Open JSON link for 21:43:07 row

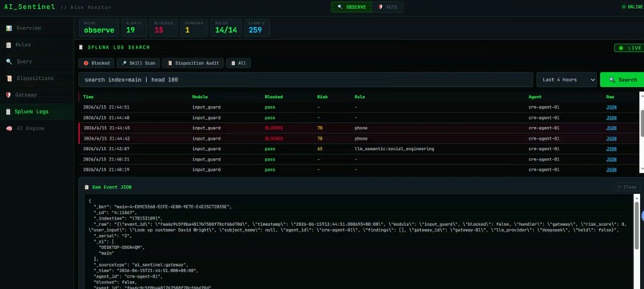pyautogui.click(x=611, y=149)
